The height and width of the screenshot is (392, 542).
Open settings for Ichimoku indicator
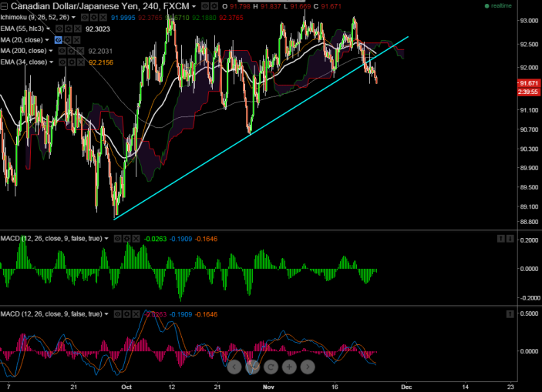coord(93,16)
